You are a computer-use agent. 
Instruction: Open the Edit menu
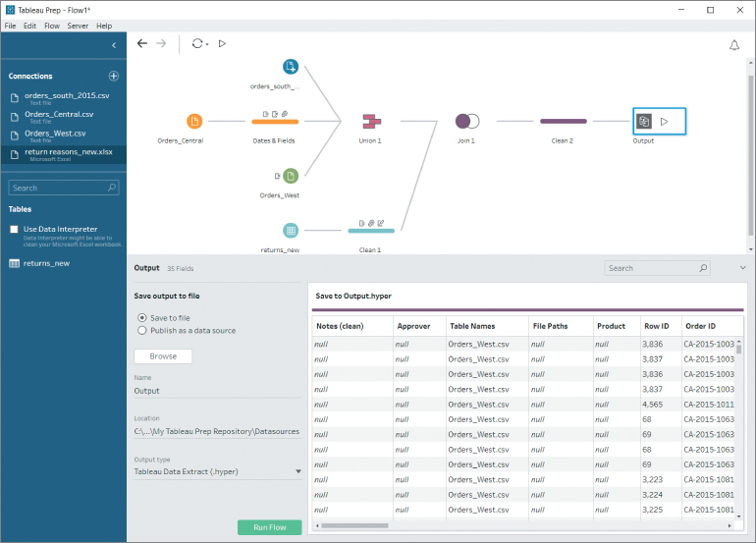(x=29, y=27)
